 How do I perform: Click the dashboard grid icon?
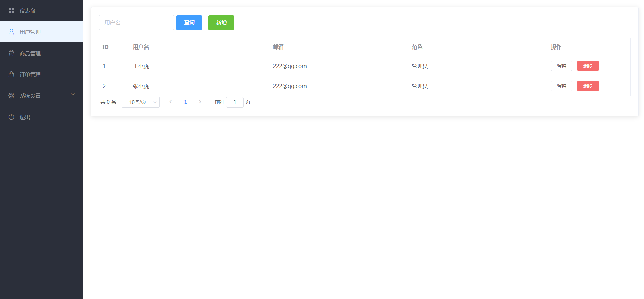point(11,11)
